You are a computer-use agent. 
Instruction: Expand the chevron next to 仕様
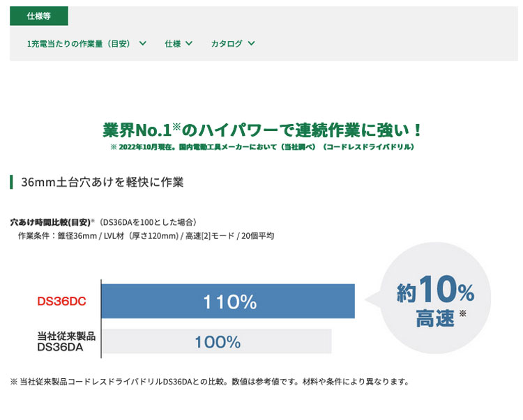click(189, 43)
